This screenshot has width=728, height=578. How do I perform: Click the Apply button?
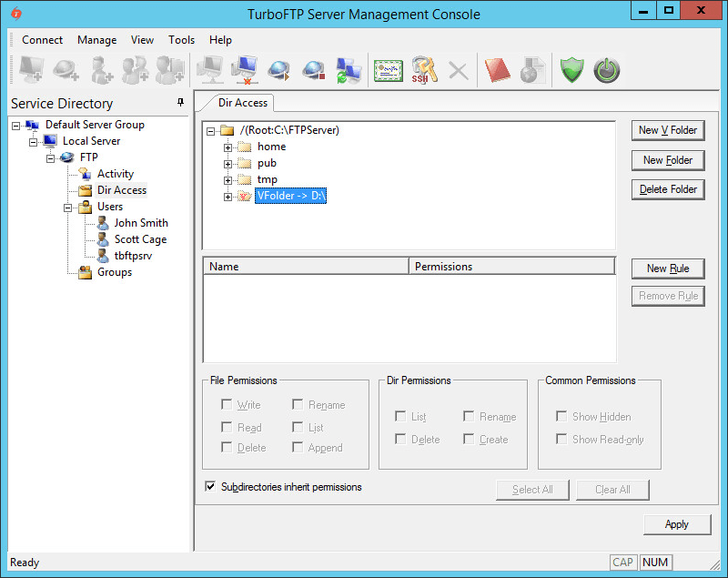click(x=677, y=524)
